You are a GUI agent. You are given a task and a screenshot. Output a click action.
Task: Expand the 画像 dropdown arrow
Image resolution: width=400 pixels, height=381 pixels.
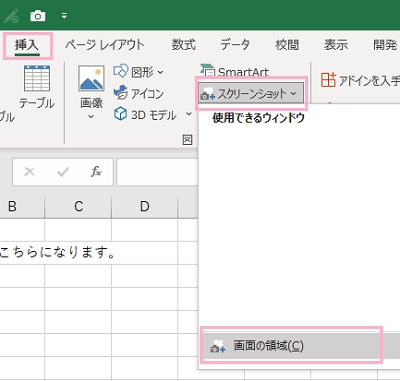(x=91, y=117)
